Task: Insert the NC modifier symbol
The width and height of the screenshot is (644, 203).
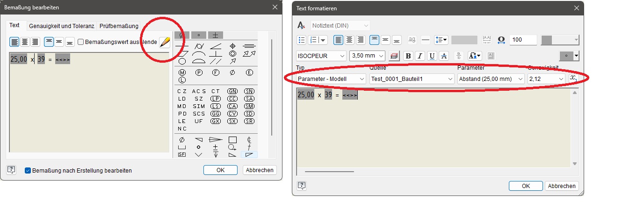Action: click(182, 129)
